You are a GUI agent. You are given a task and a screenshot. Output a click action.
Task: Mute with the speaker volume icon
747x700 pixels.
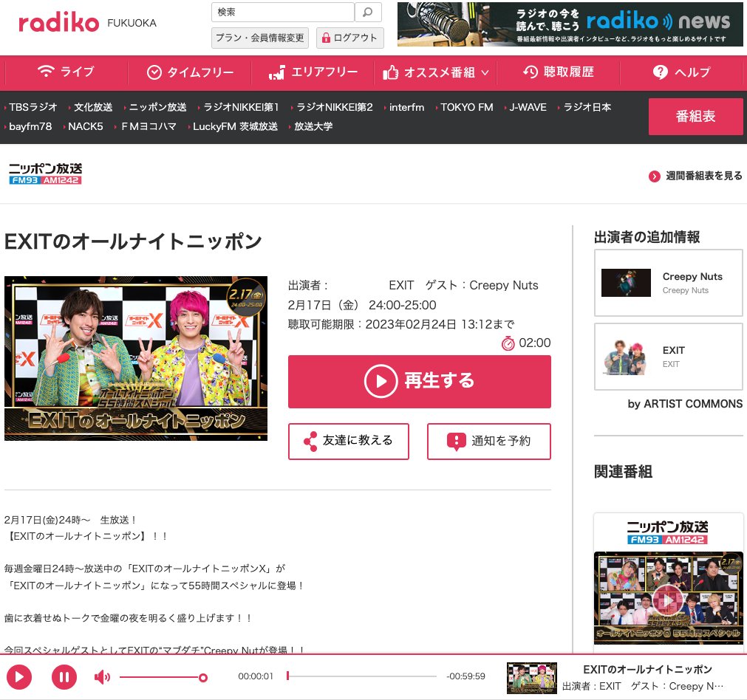[x=102, y=676]
